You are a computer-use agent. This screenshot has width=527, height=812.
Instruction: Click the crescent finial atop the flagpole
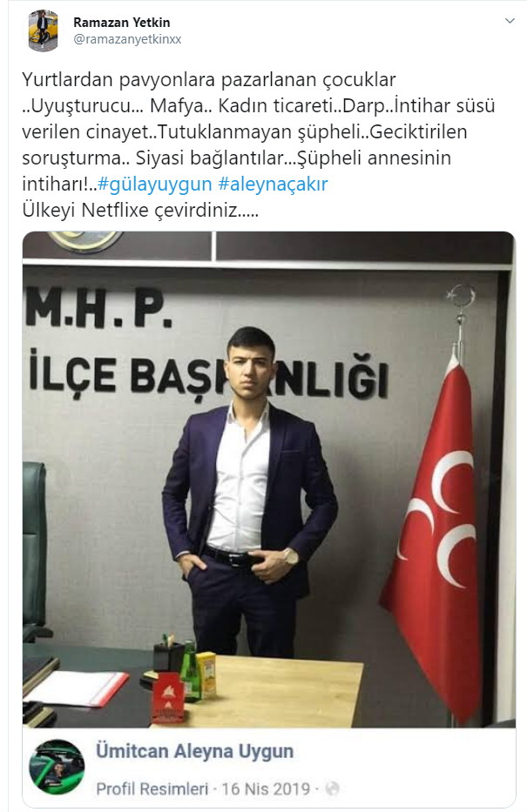pyautogui.click(x=460, y=297)
